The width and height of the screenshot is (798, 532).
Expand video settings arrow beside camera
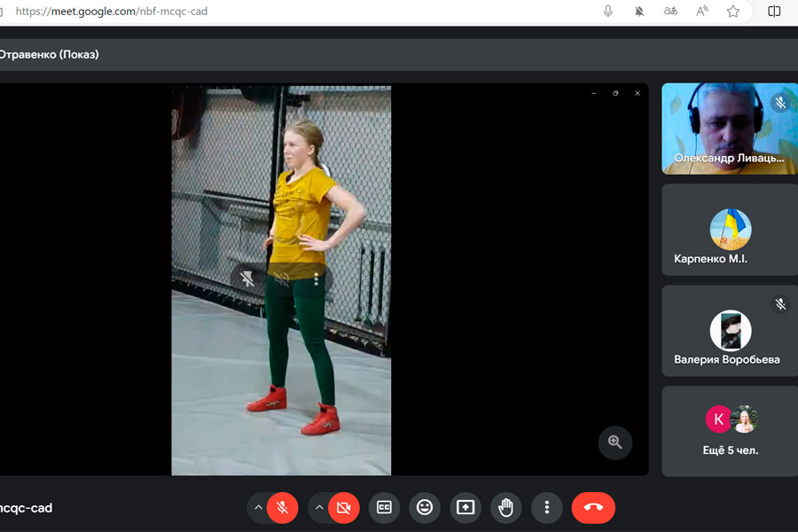(320, 508)
